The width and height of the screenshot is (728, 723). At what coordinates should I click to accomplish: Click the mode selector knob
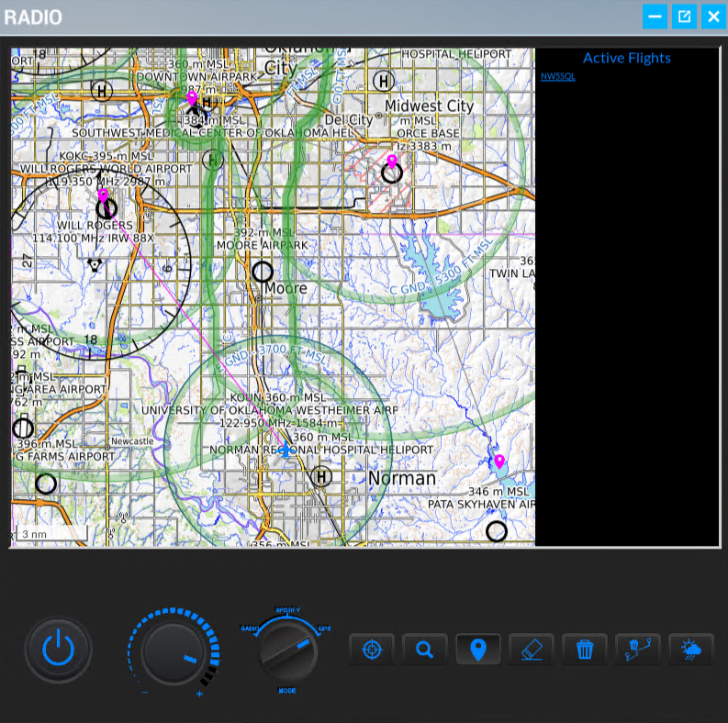pos(288,651)
